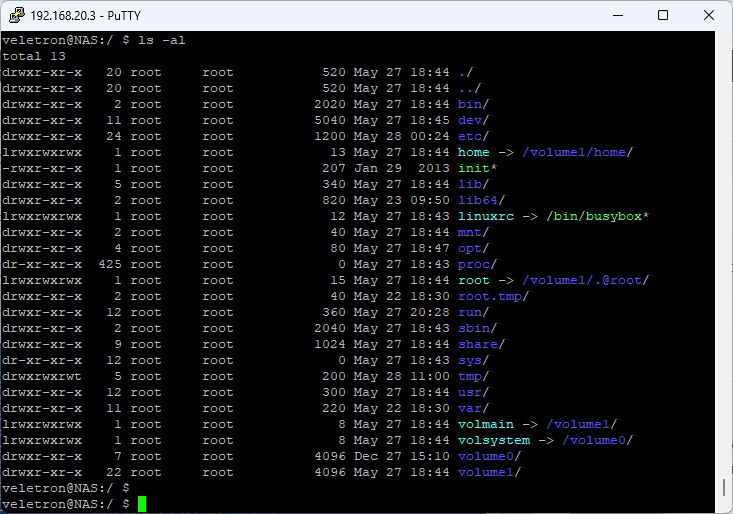Viewport: 733px width, 514px height.
Task: Click the 'May 23 09:50' date of lib64
Action: pos(402,200)
